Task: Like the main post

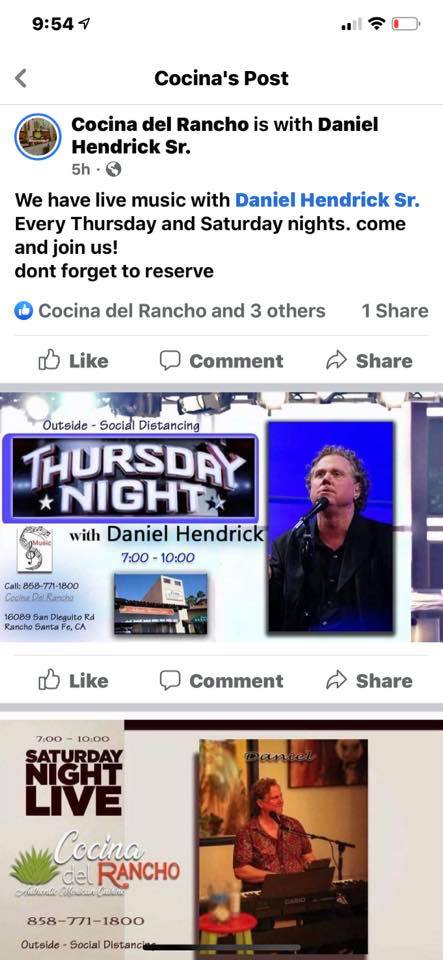Action: pos(73,361)
